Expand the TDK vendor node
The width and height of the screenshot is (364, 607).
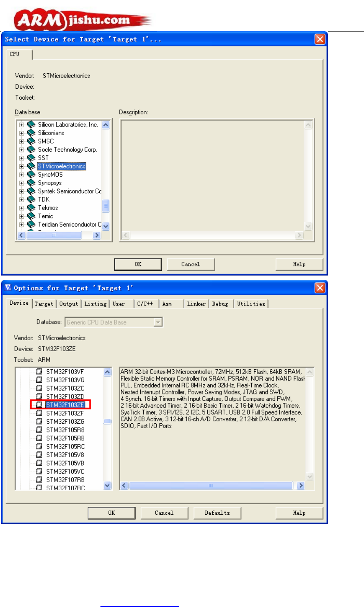tap(22, 199)
